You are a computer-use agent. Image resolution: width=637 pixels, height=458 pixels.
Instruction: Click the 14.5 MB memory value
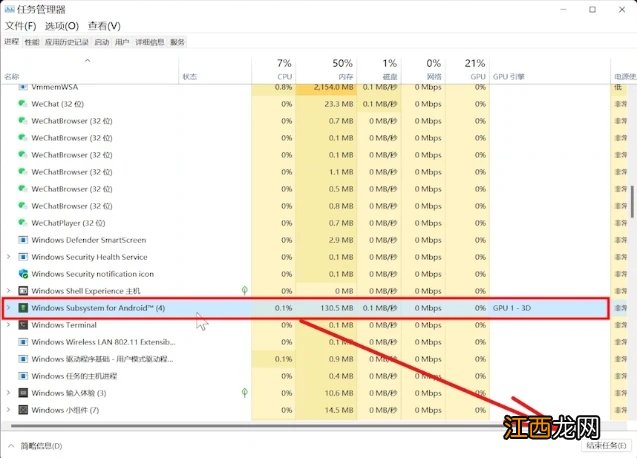click(x=339, y=410)
